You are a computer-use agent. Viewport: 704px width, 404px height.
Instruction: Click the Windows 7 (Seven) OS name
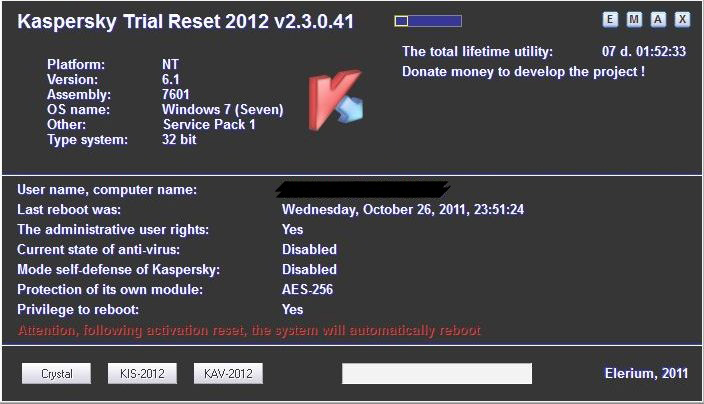tap(222, 110)
